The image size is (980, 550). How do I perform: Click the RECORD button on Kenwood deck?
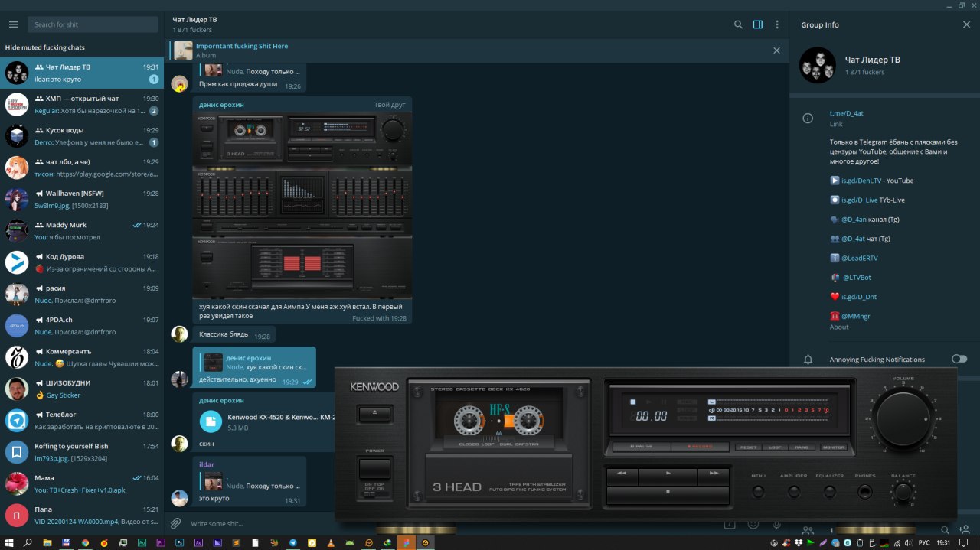[x=700, y=447]
